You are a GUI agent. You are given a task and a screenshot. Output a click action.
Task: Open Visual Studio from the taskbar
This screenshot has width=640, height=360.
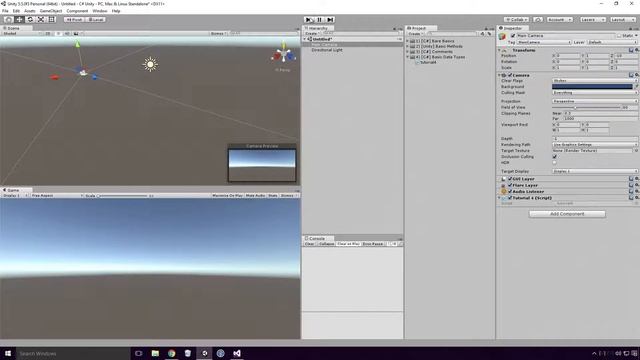coord(237,353)
